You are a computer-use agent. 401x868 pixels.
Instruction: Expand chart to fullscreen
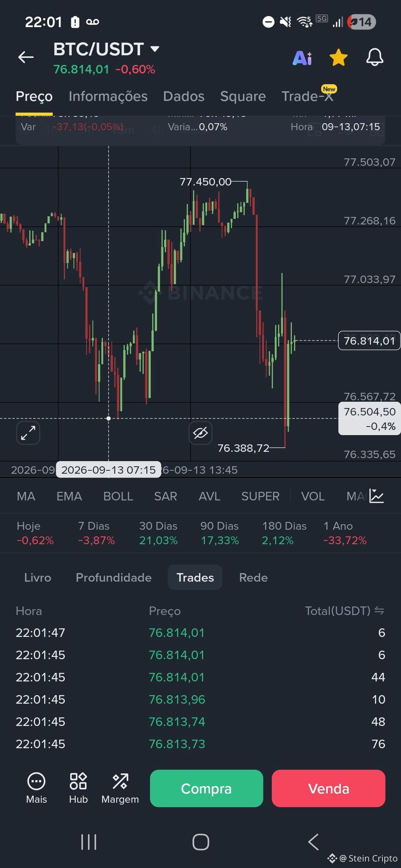click(x=28, y=433)
